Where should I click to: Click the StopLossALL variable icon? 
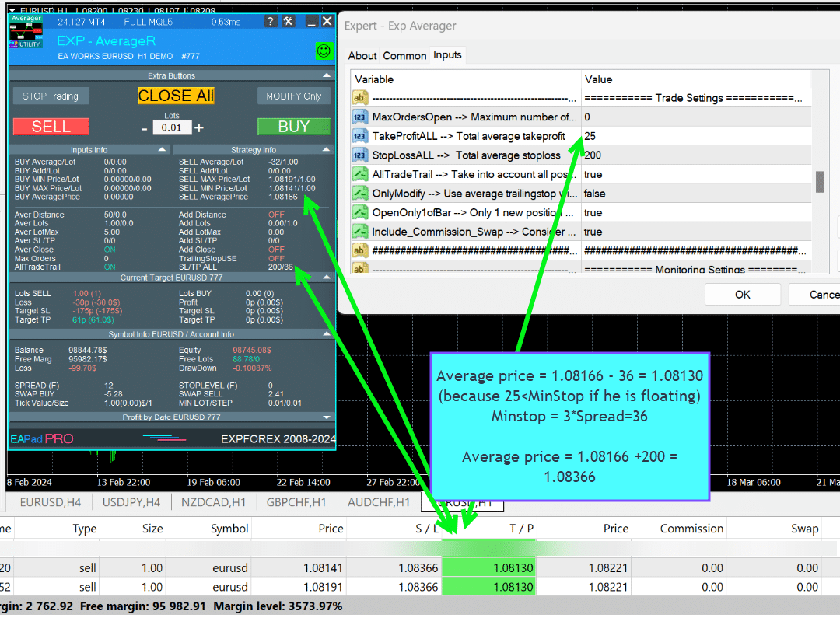(x=360, y=155)
